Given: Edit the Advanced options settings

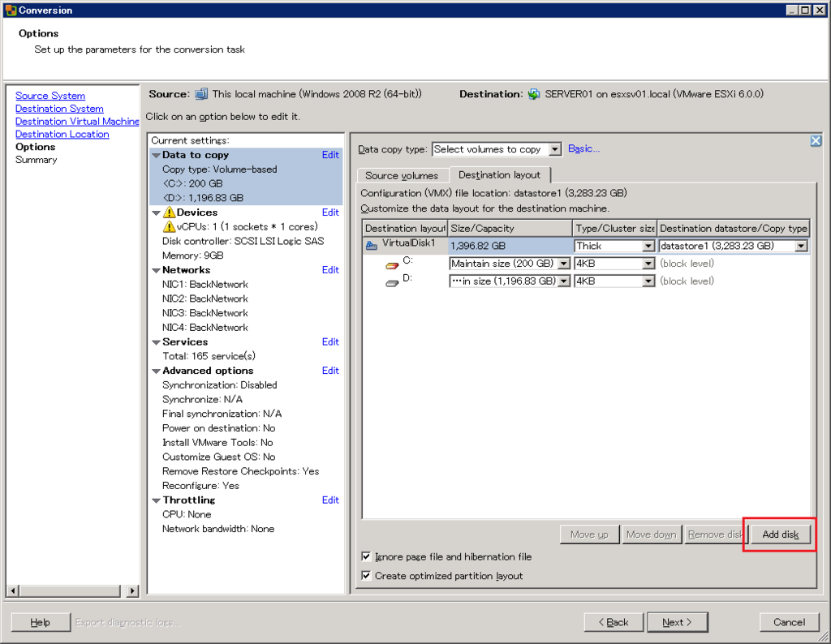Looking at the screenshot, I should point(330,371).
